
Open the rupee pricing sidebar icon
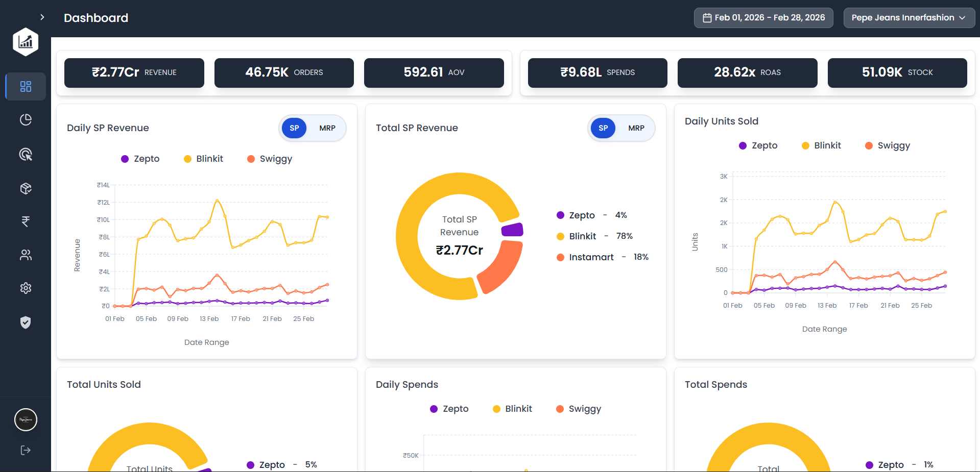(26, 221)
